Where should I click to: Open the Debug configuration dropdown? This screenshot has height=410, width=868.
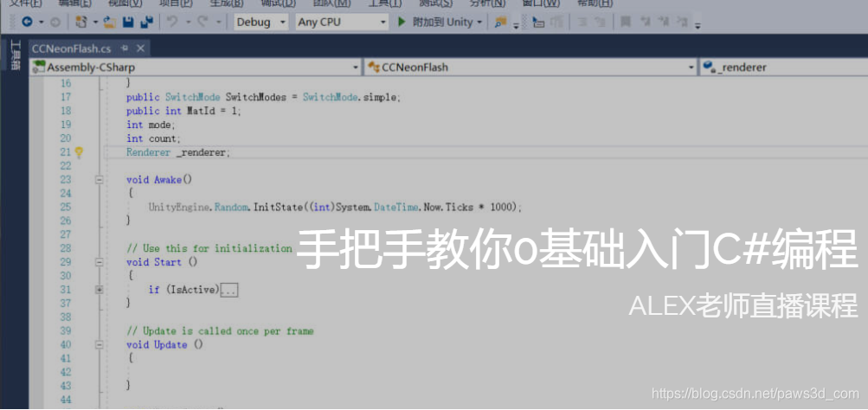point(260,22)
